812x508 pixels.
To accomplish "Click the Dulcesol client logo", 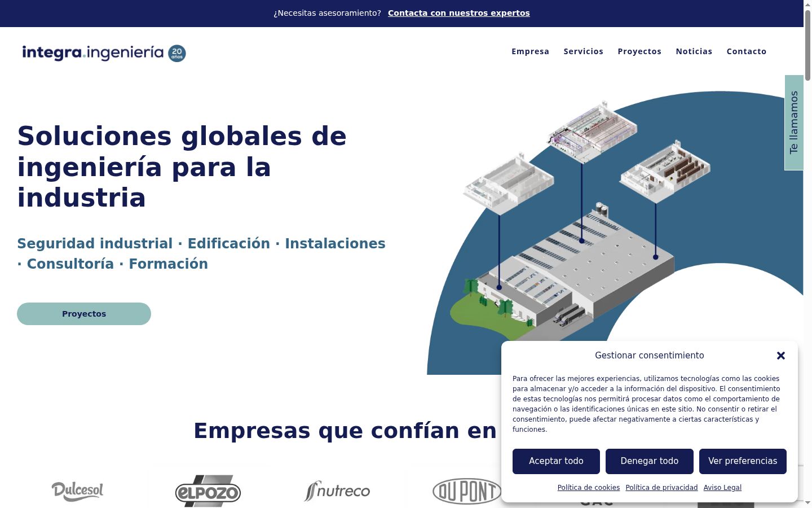I will [x=78, y=491].
